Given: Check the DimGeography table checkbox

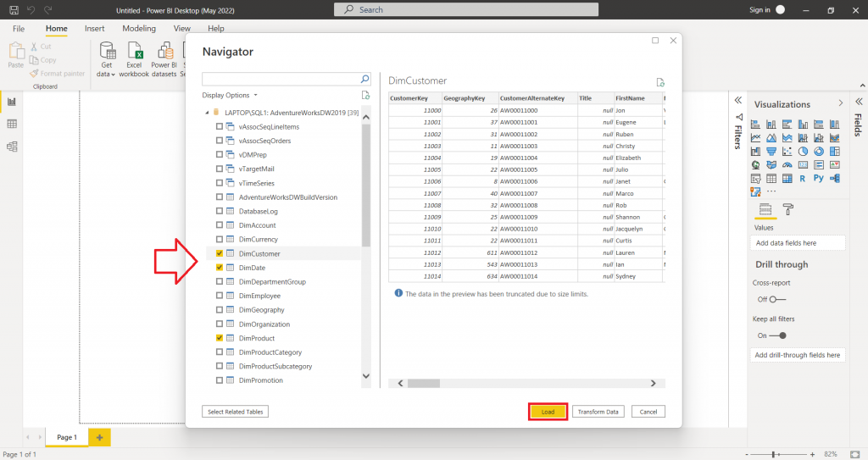Looking at the screenshot, I should tap(220, 309).
